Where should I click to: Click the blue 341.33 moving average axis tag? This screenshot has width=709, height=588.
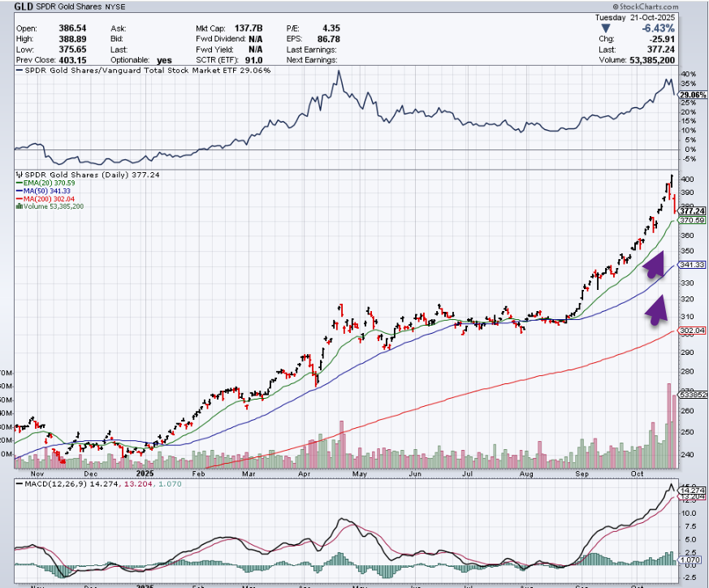[x=692, y=265]
